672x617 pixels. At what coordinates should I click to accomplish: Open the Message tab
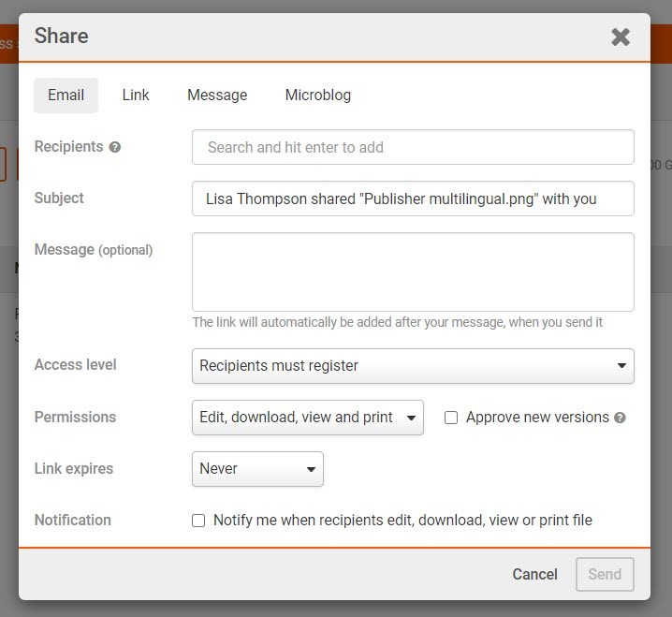(x=217, y=95)
